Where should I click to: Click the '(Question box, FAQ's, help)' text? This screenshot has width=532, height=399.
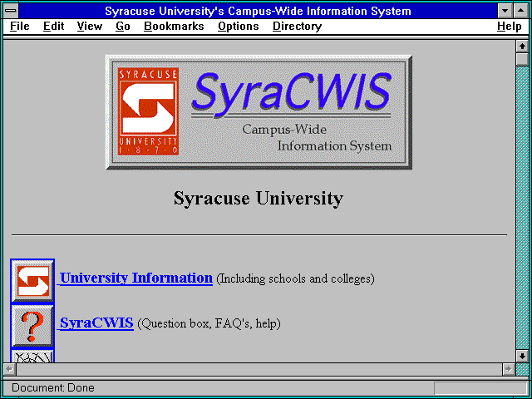(209, 323)
